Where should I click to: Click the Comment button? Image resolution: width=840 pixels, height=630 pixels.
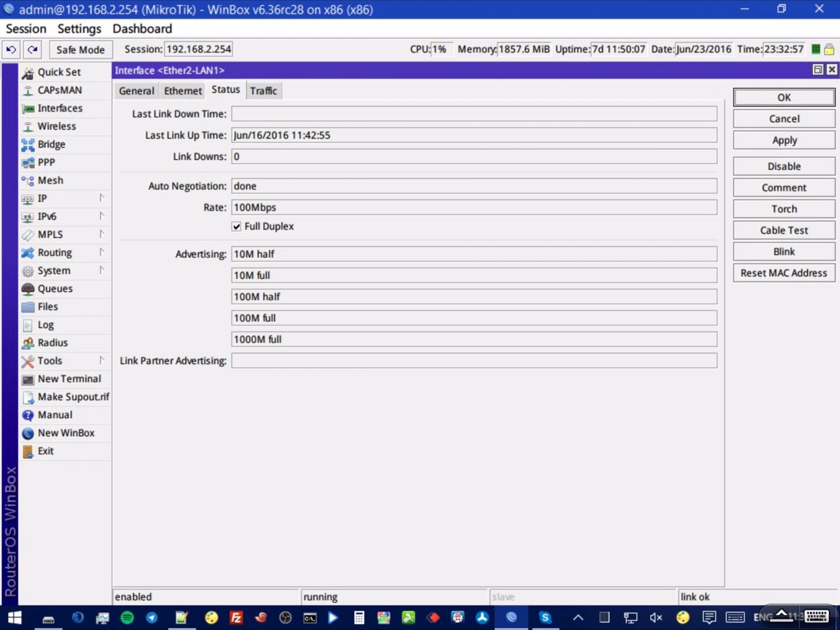pos(784,188)
